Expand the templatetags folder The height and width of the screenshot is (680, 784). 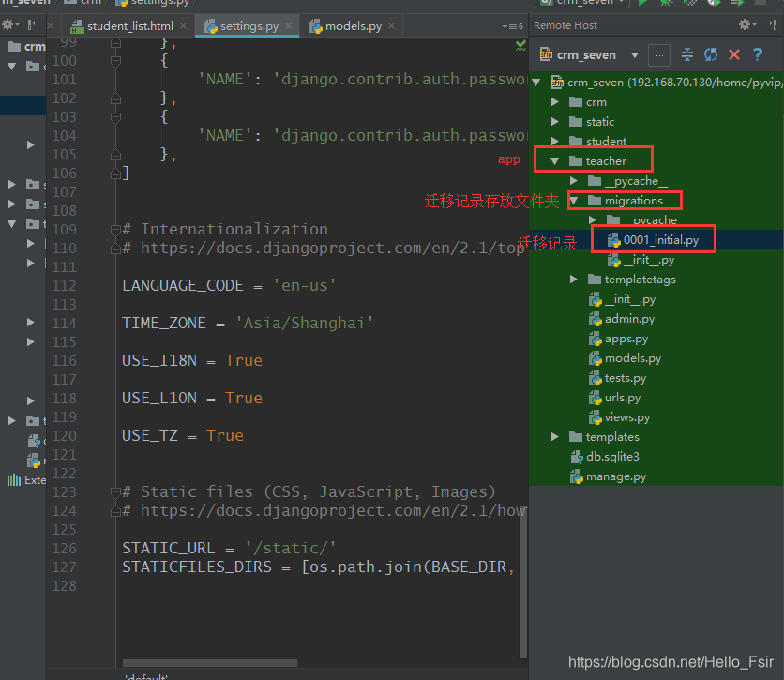pos(574,279)
